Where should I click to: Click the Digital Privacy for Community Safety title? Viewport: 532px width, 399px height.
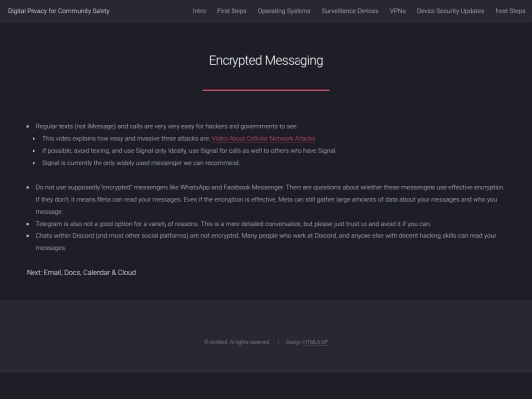point(59,11)
